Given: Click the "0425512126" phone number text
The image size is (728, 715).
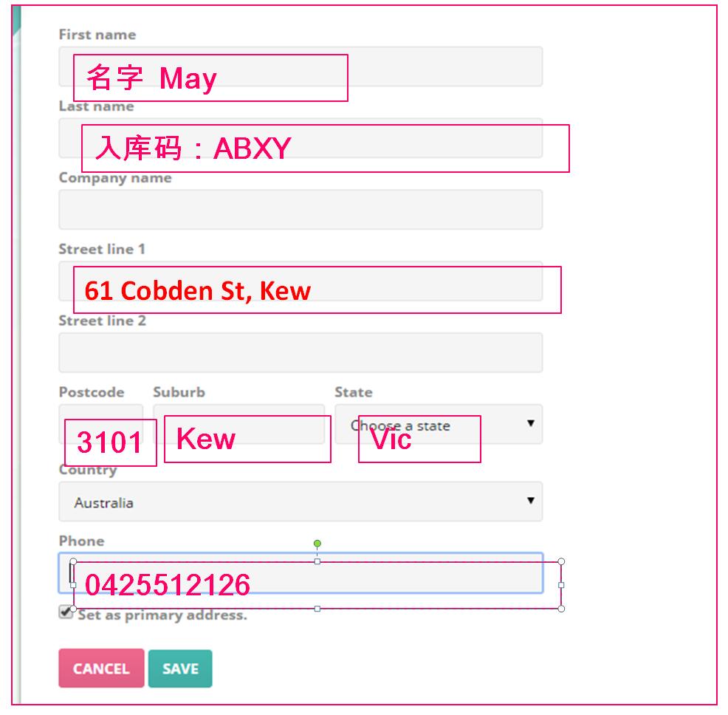Looking at the screenshot, I should click(168, 586).
